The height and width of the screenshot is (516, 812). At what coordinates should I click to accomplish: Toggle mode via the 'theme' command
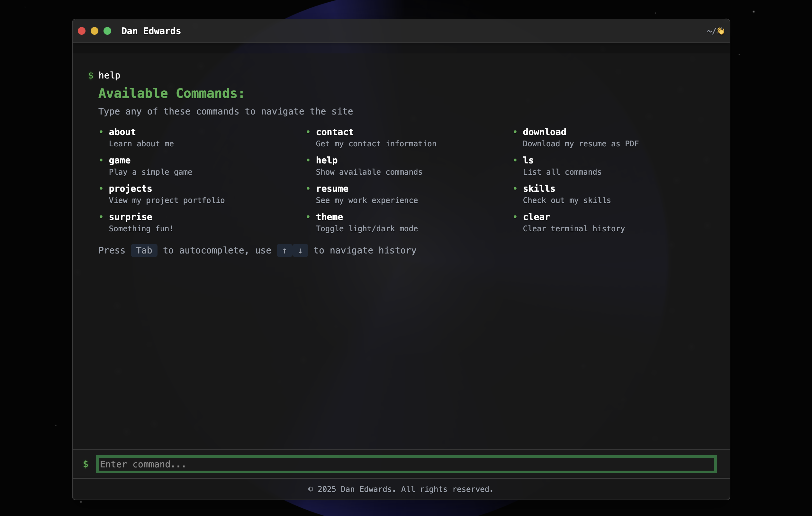(x=329, y=217)
